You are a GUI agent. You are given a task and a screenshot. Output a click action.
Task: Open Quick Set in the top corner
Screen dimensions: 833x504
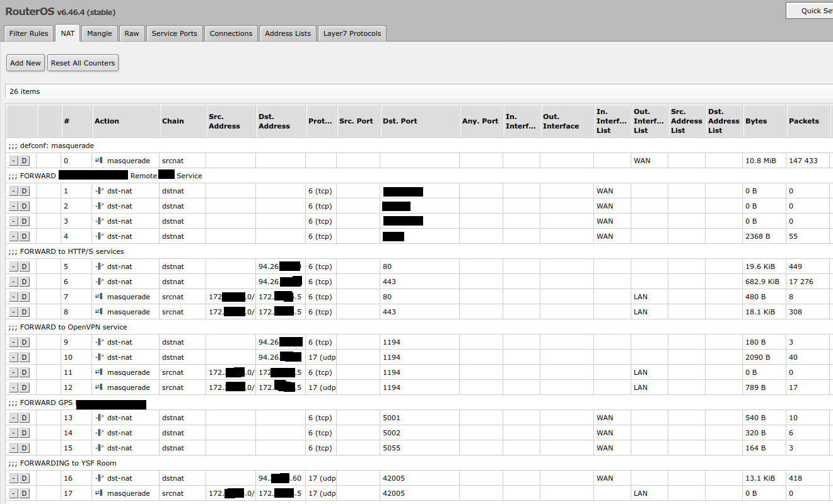click(x=818, y=10)
